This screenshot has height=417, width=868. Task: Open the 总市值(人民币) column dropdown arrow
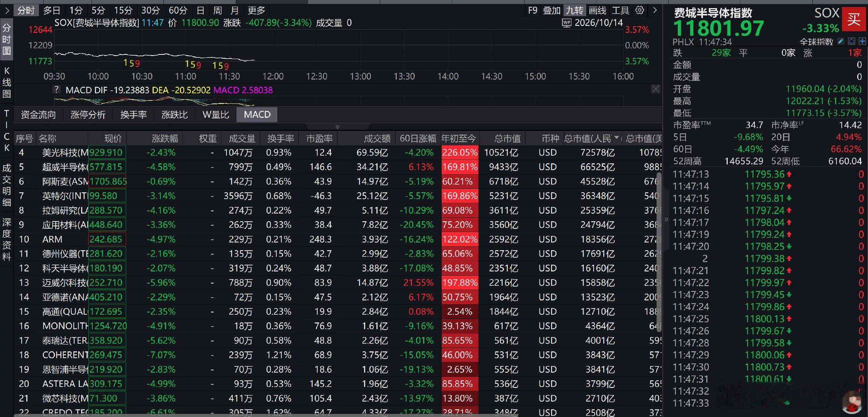pos(616,137)
